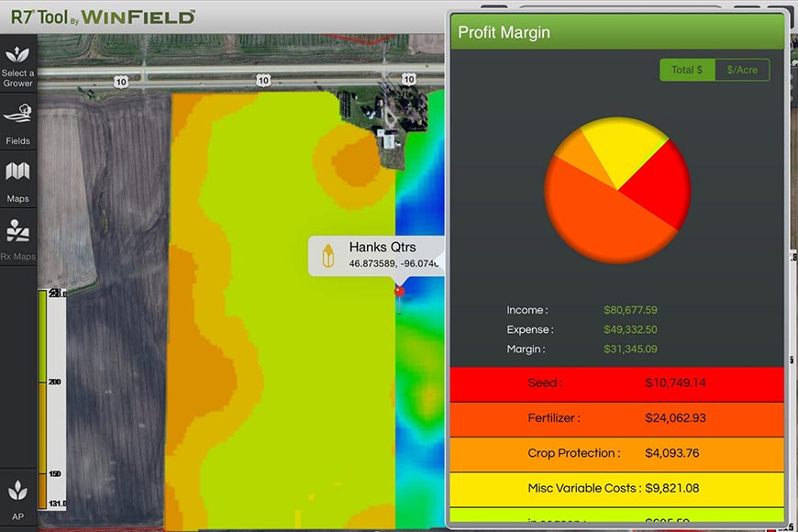Click the Hanks Qtrs field name label

coord(382,247)
